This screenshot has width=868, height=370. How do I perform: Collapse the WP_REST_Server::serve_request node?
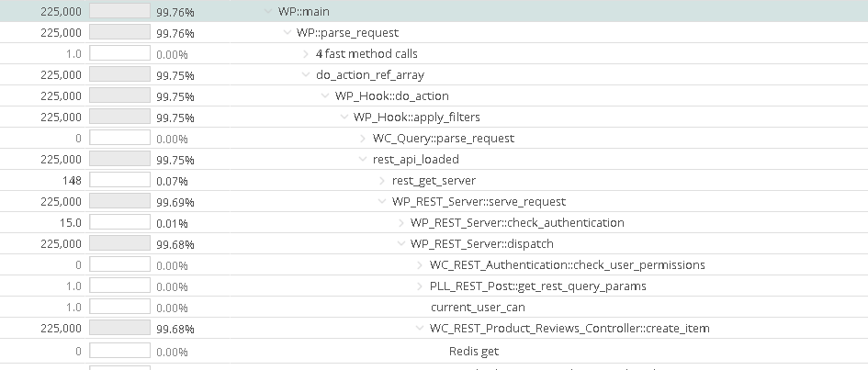pyautogui.click(x=382, y=201)
